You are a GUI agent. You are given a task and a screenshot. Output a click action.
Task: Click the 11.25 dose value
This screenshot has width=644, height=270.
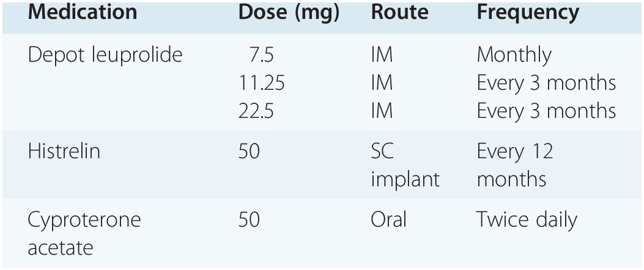pyautogui.click(x=262, y=83)
